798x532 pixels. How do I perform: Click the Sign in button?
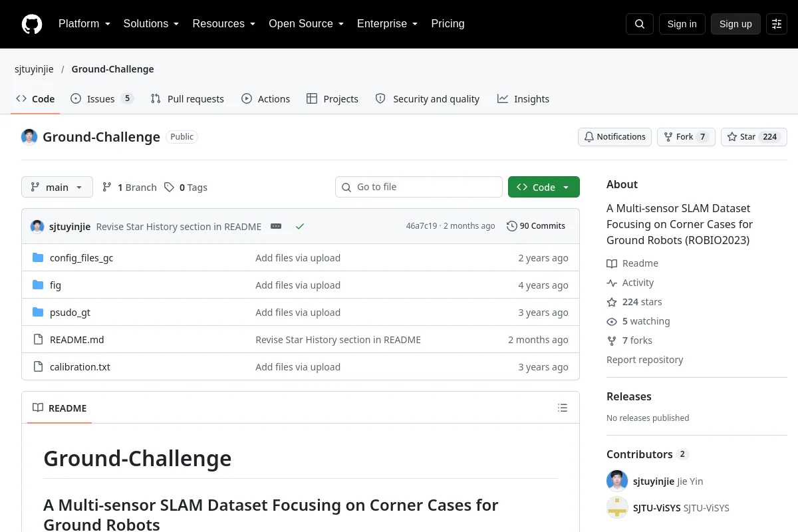(x=682, y=24)
